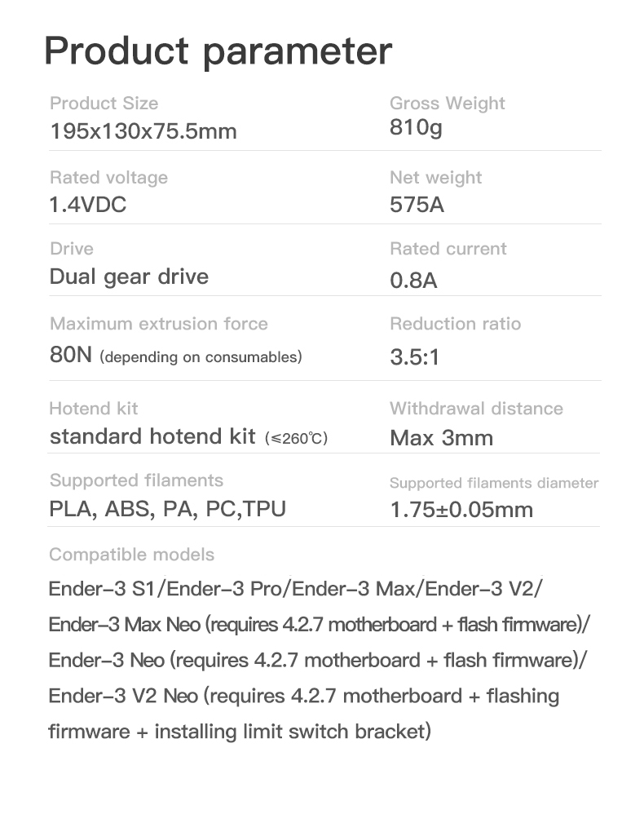Click the Reduction ratio value 3.5:1
The image size is (644, 814).
[414, 357]
